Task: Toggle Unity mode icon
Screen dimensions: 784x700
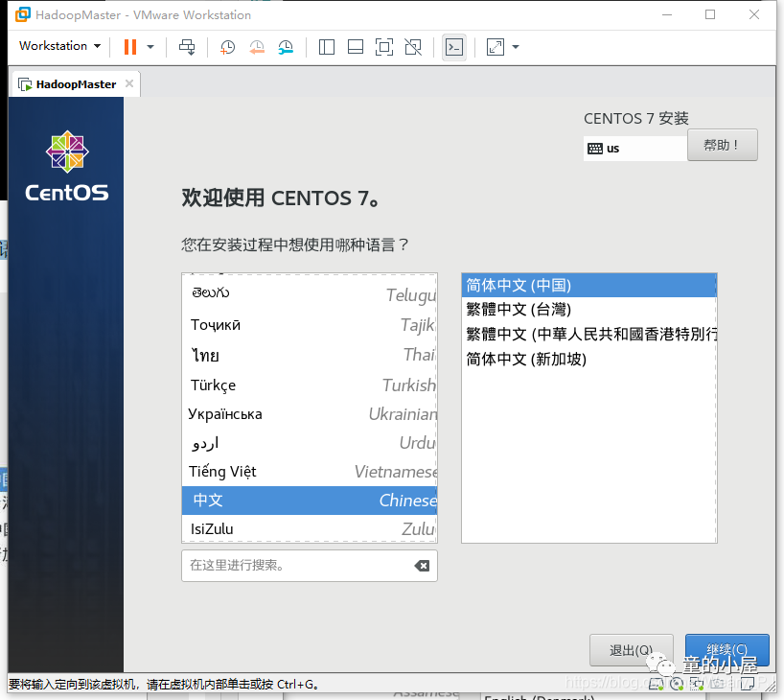Action: (413, 47)
